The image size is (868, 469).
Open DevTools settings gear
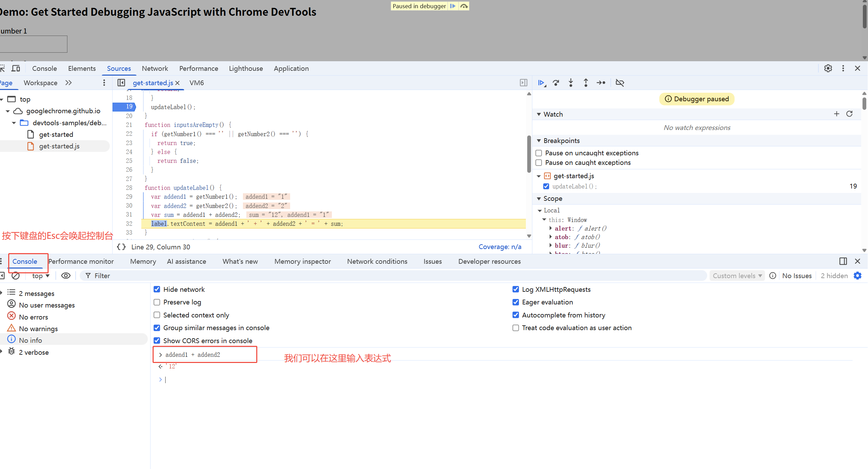point(828,68)
